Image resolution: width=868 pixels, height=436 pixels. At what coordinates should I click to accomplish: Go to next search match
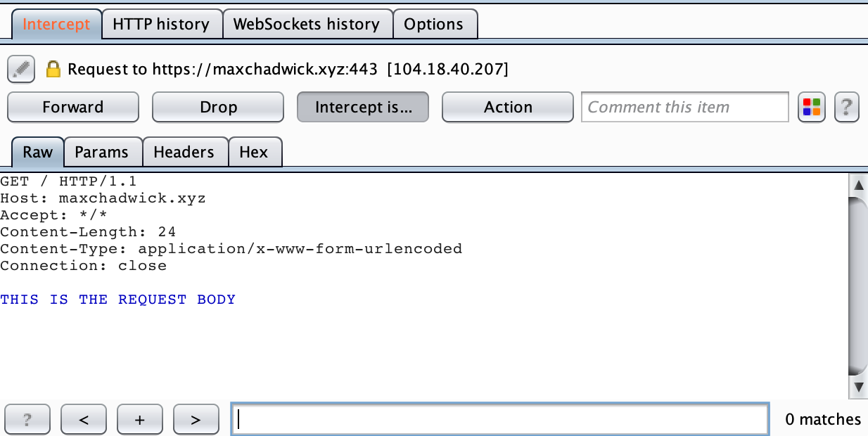click(x=196, y=420)
